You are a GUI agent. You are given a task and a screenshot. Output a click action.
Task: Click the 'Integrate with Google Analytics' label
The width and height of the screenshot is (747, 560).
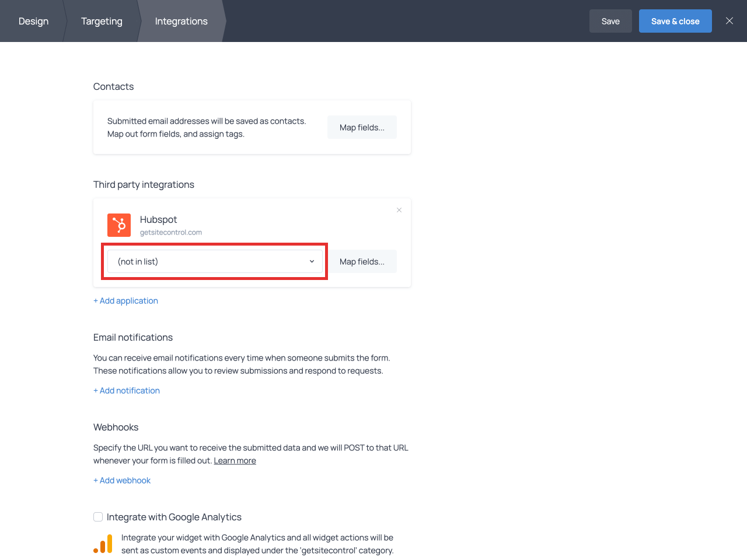coord(174,517)
